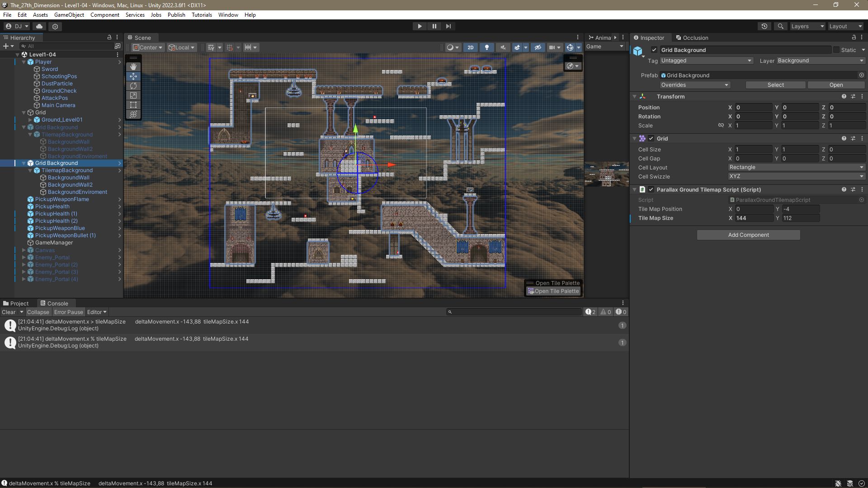Viewport: 868px width, 488px height.
Task: Open the Cell Layout dropdown showing Rectangle
Action: point(796,167)
